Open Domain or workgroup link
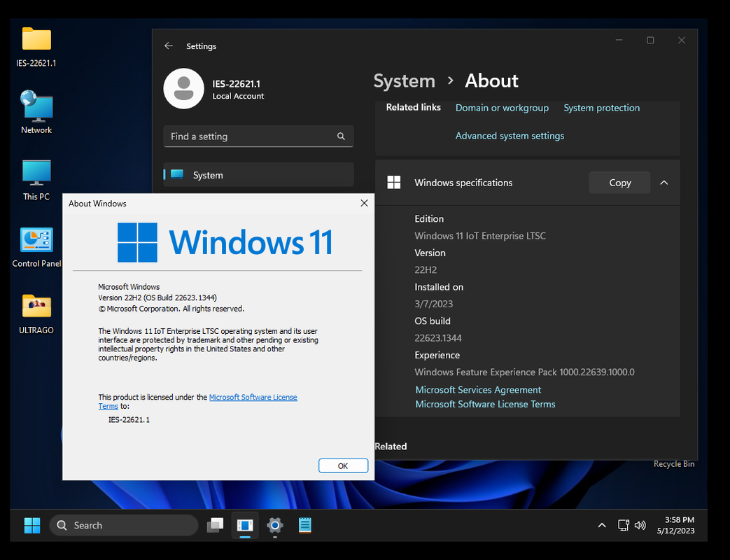 (x=502, y=108)
